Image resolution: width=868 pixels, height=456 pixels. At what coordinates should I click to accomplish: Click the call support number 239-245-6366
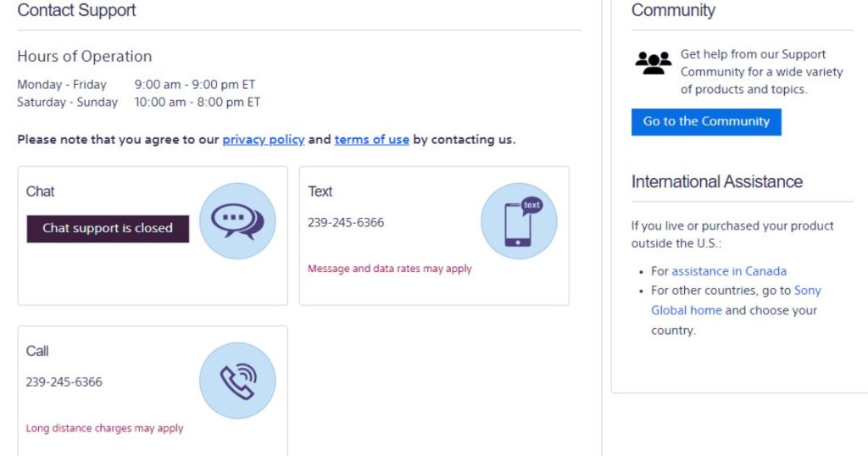point(64,382)
